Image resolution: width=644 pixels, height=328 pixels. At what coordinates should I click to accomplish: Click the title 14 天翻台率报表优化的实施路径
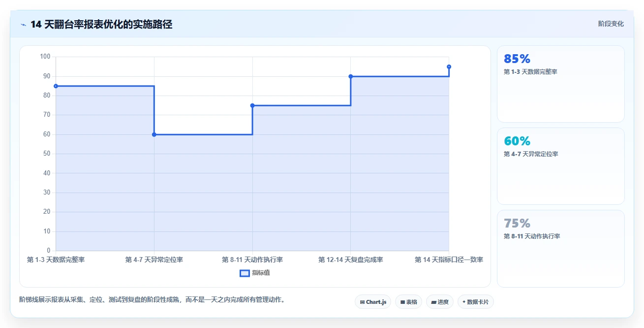(x=101, y=24)
